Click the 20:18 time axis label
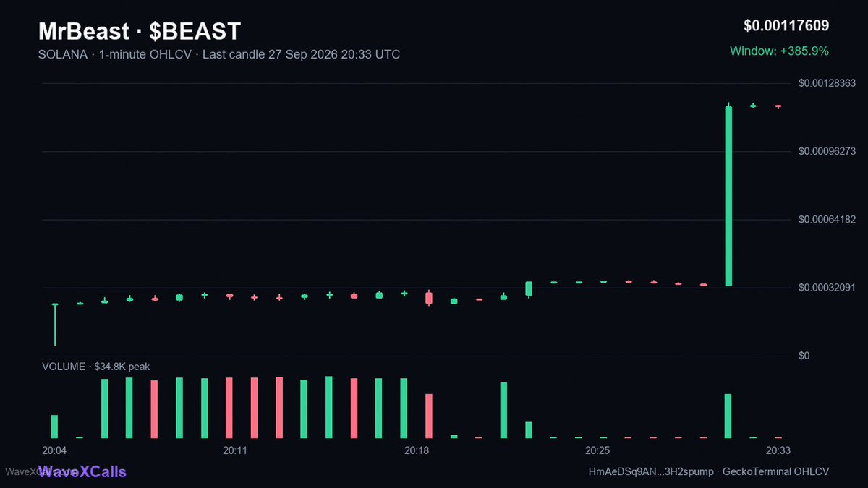This screenshot has width=868, height=488. 417,450
